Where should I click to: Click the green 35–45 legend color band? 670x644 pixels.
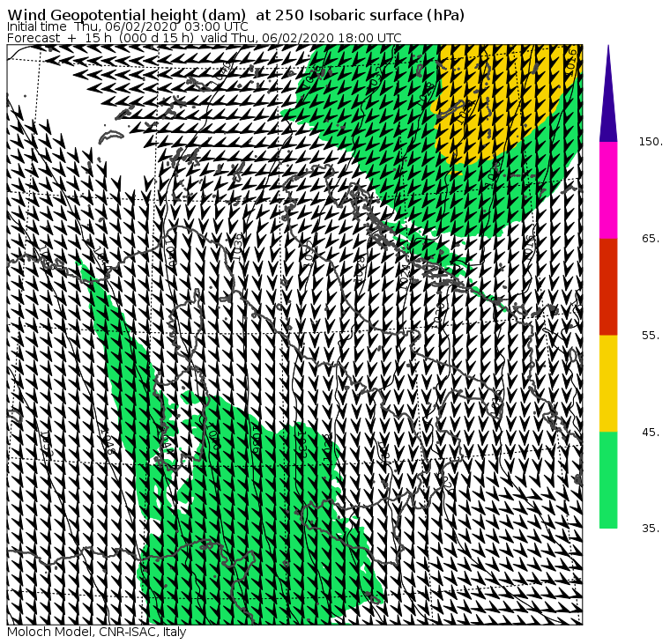pyautogui.click(x=608, y=480)
